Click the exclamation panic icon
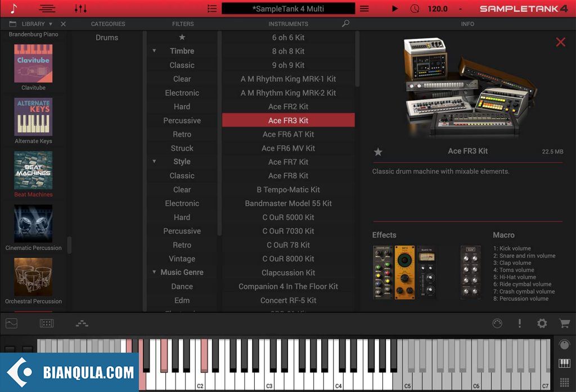Screen dimensions: 576x392 tap(519, 323)
